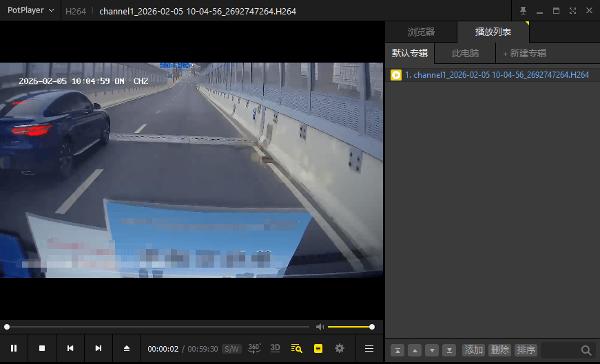
Task: Toggle the yellow playlist panel icon
Action: (x=318, y=348)
